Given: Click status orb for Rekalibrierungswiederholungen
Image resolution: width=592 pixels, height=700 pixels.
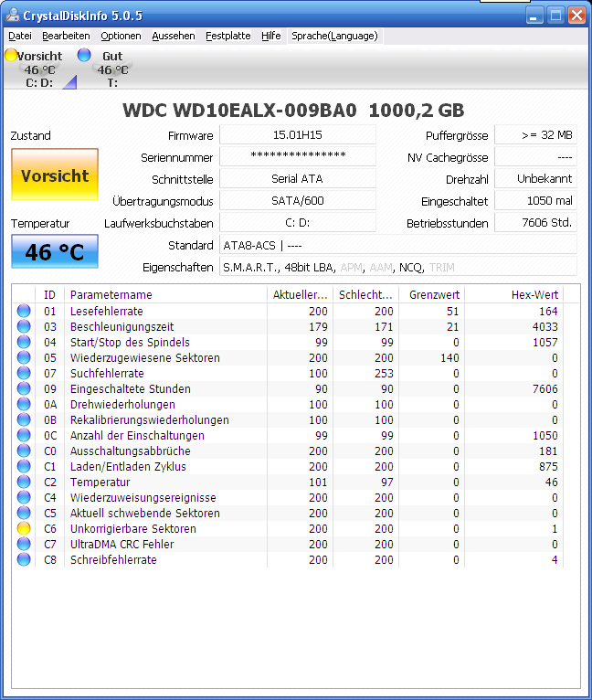Looking at the screenshot, I should coord(24,419).
